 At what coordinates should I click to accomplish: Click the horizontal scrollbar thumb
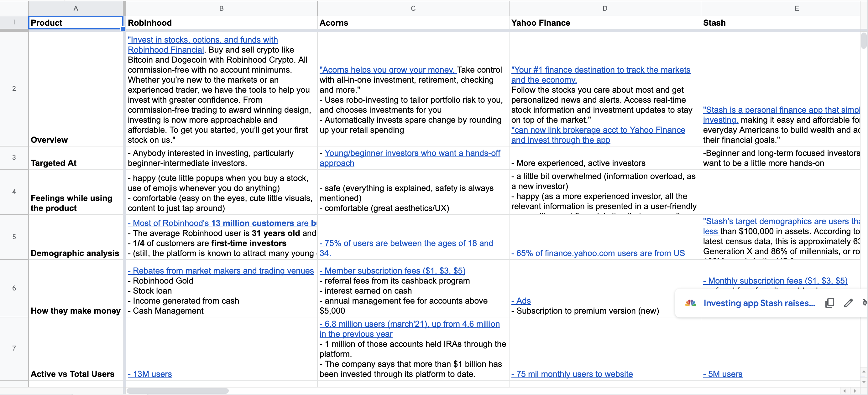pos(178,391)
